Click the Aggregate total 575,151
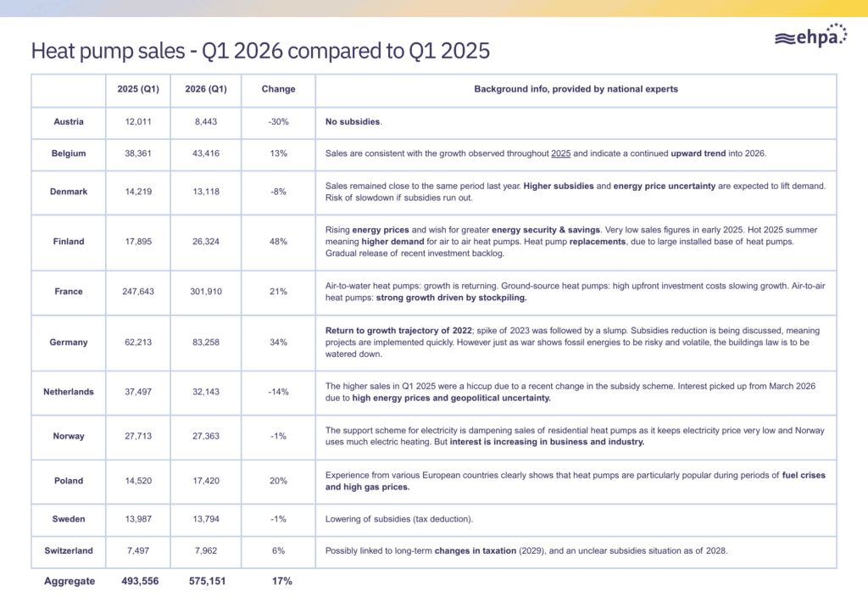The width and height of the screenshot is (868, 614). point(207,581)
